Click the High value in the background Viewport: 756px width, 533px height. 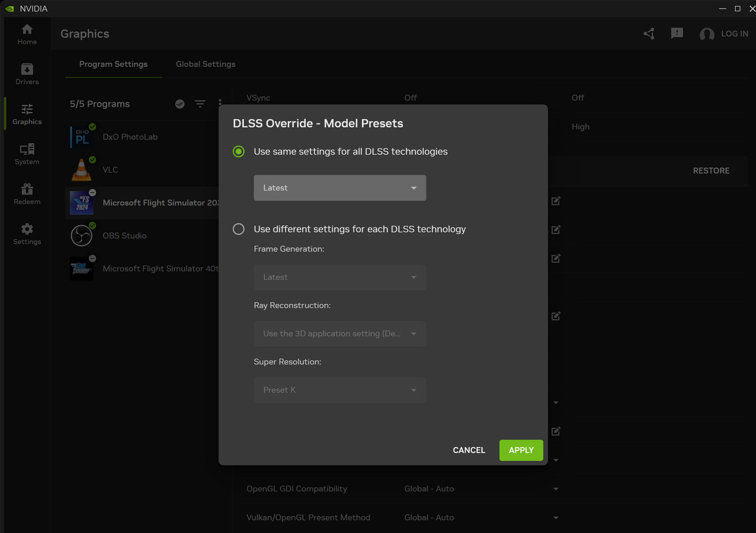point(581,127)
